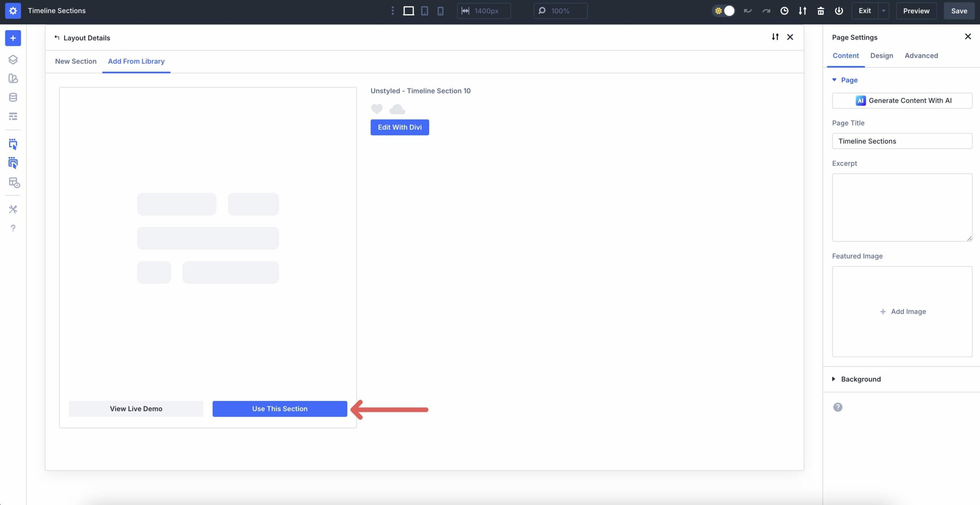Open the Exit dropdown arrow

(883, 11)
